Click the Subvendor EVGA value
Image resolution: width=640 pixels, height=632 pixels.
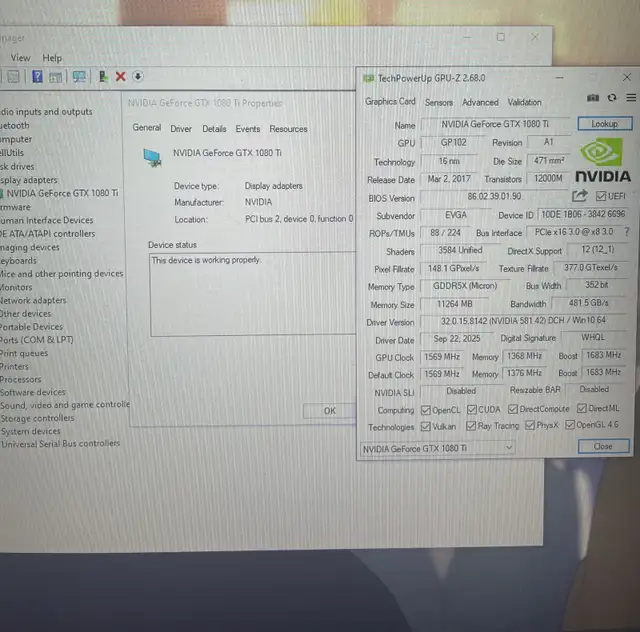tap(456, 215)
